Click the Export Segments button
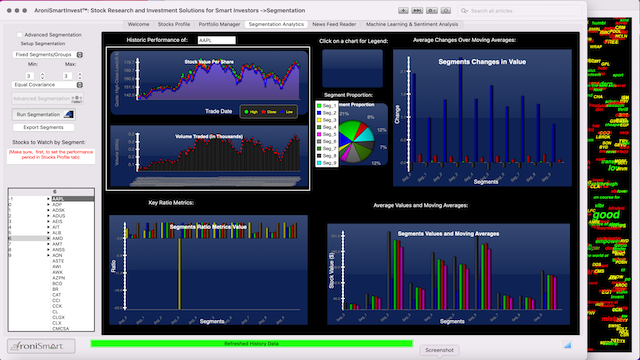 (x=43, y=127)
